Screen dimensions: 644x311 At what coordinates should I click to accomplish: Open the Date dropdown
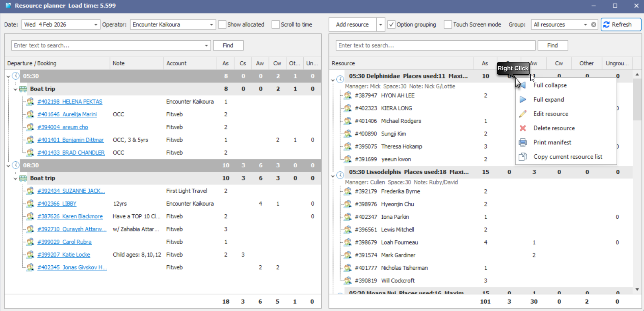[x=96, y=24]
